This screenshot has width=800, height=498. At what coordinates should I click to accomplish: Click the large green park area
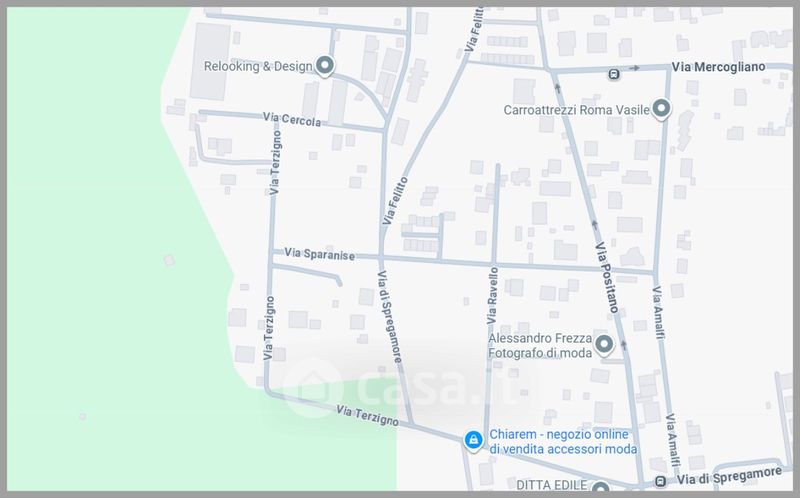(x=90, y=250)
